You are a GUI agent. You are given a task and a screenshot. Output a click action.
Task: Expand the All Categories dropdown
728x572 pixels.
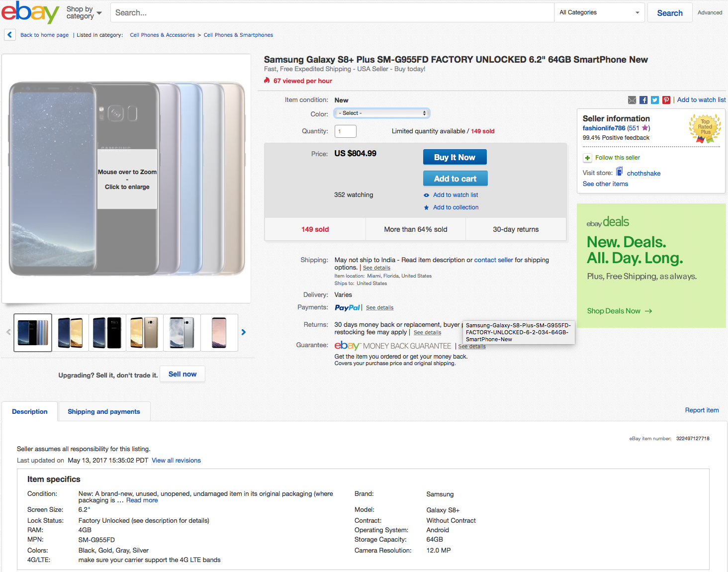pyautogui.click(x=599, y=12)
